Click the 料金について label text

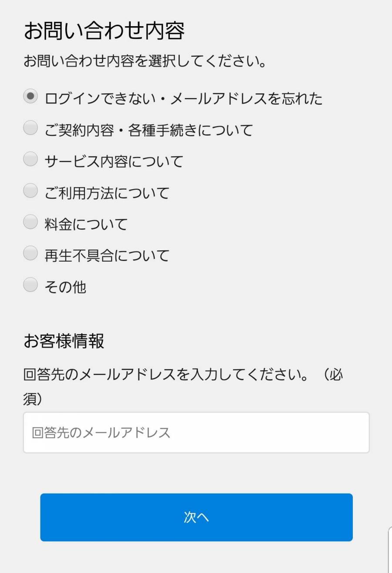click(86, 224)
